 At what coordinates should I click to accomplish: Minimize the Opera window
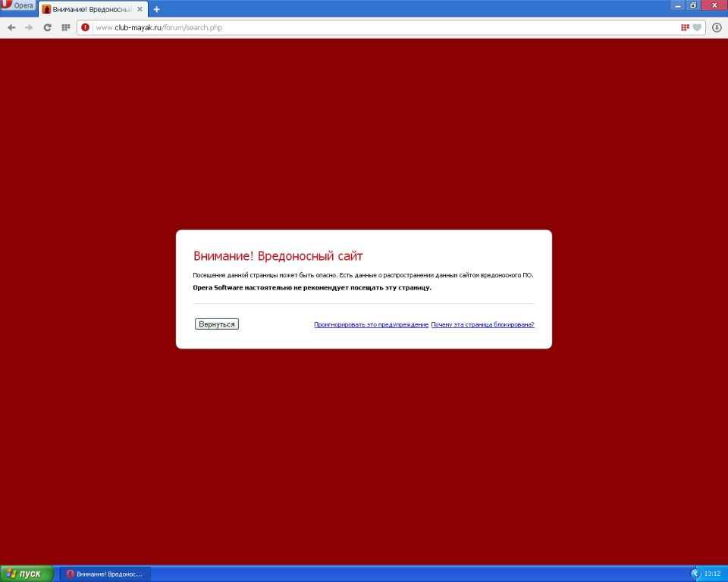pos(678,5)
